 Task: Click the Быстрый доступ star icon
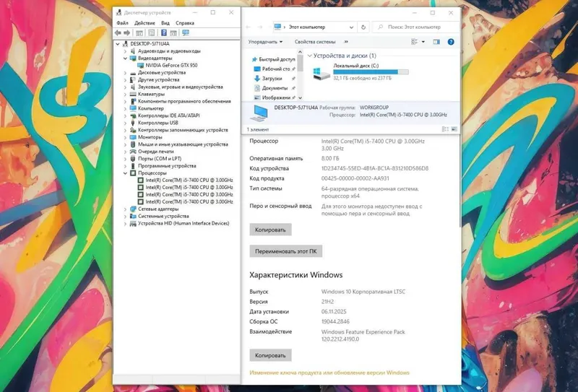coord(254,59)
